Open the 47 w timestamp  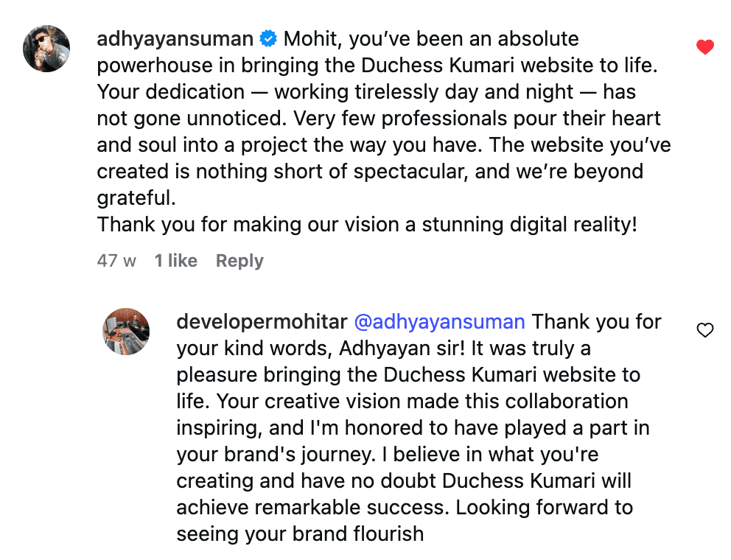pos(116,260)
